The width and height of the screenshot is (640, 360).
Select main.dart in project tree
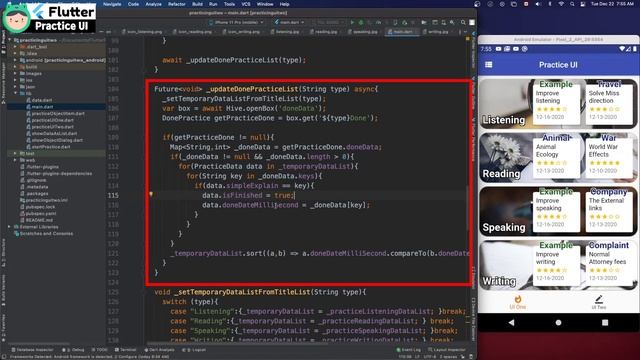[x=42, y=107]
